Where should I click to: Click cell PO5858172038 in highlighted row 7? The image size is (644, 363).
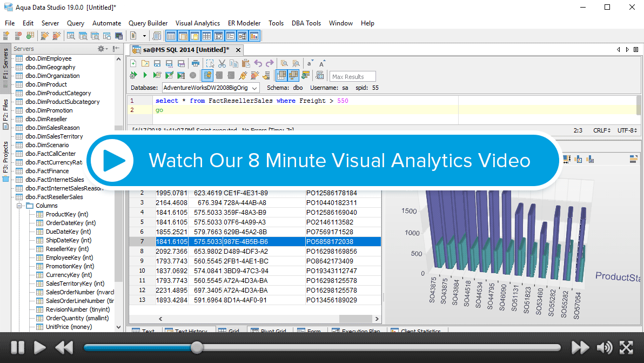(343, 242)
